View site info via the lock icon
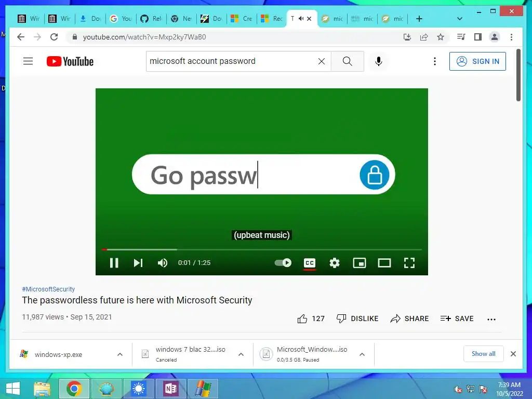This screenshot has height=399, width=532. coord(75,37)
